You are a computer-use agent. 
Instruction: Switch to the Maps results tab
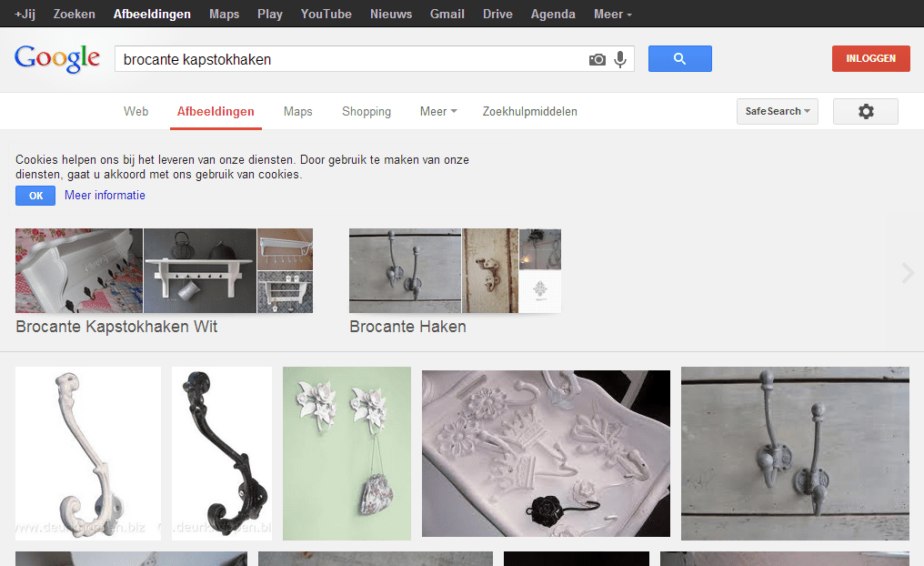pyautogui.click(x=297, y=111)
